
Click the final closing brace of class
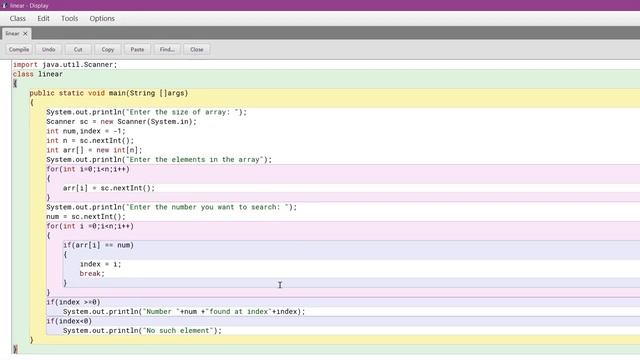pyautogui.click(x=15, y=349)
